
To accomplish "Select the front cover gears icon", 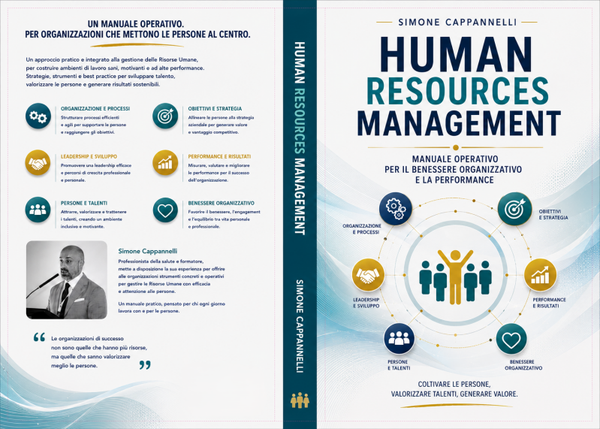I will pos(395,209).
